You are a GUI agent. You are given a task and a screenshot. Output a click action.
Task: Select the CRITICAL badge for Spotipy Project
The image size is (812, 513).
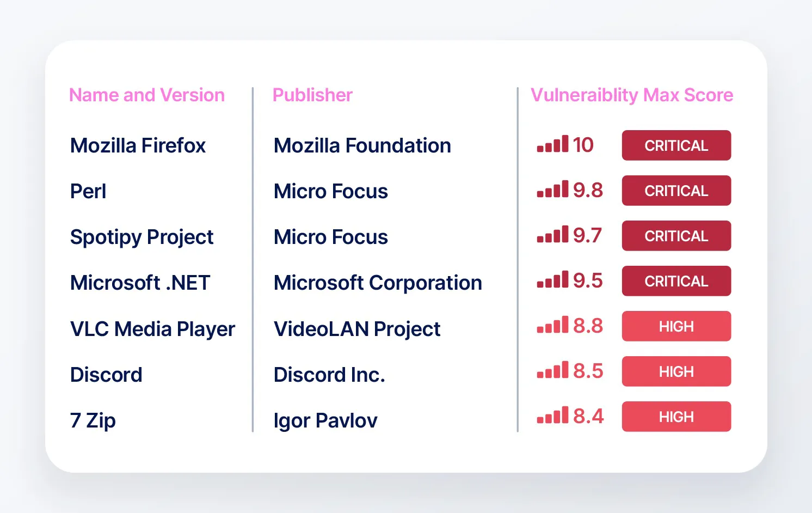pos(676,236)
